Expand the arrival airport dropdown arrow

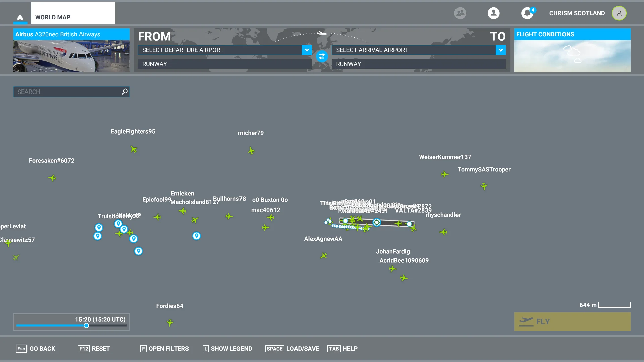[x=501, y=50]
